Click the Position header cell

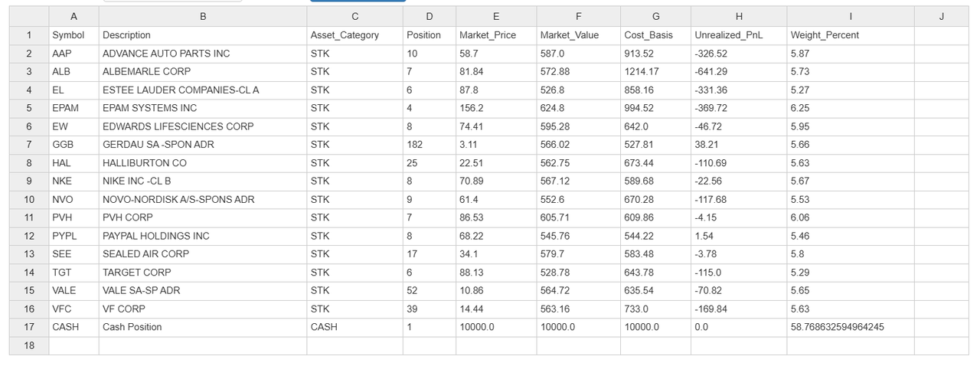point(430,35)
